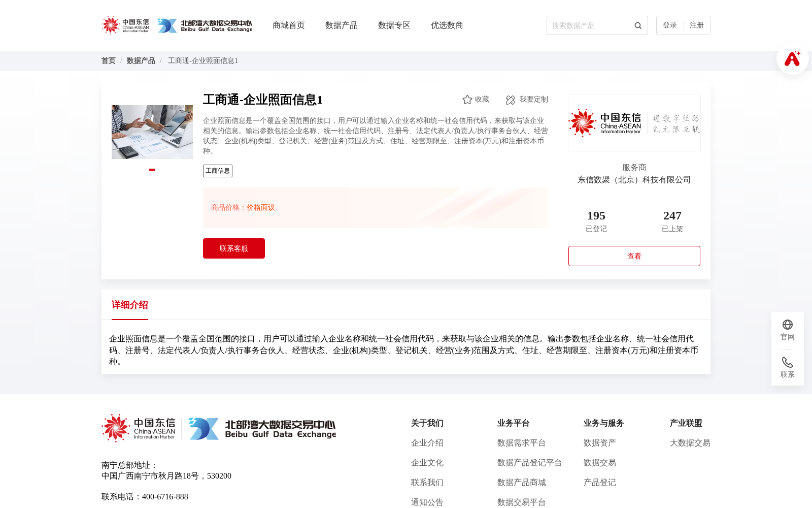Screen dimensions: 812x508
Task: Click the 195 已登记 count
Action: (x=596, y=221)
